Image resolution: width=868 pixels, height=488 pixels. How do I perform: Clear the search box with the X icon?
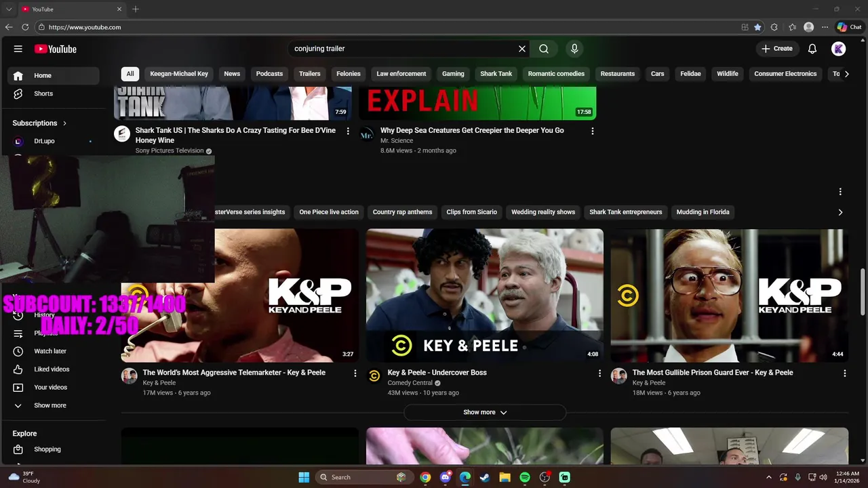point(522,49)
